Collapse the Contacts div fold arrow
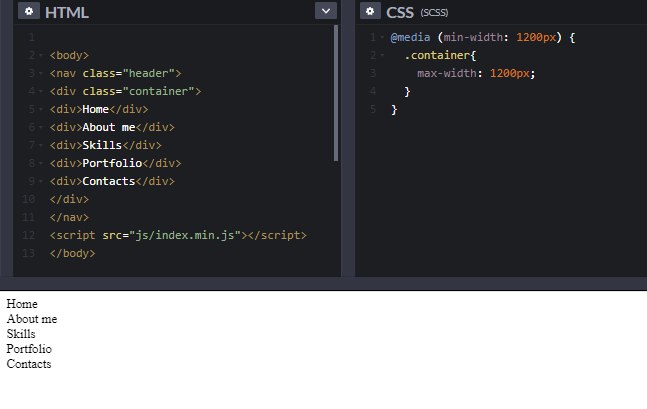 coord(41,181)
